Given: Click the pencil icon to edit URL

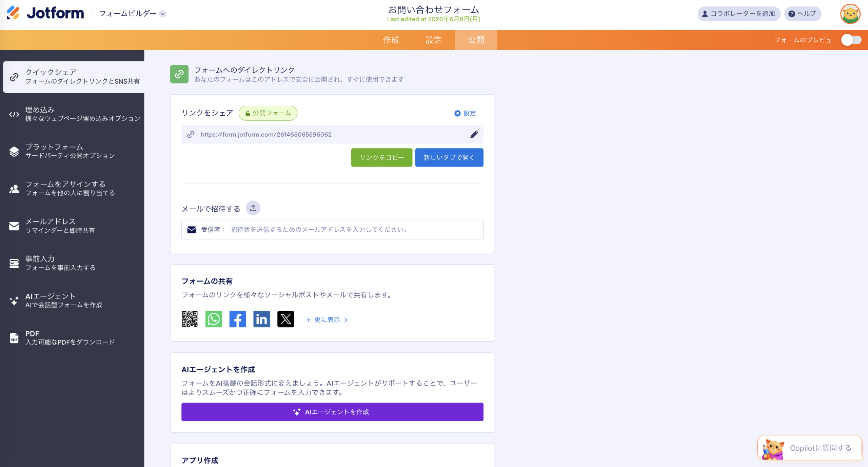Looking at the screenshot, I should tap(474, 135).
